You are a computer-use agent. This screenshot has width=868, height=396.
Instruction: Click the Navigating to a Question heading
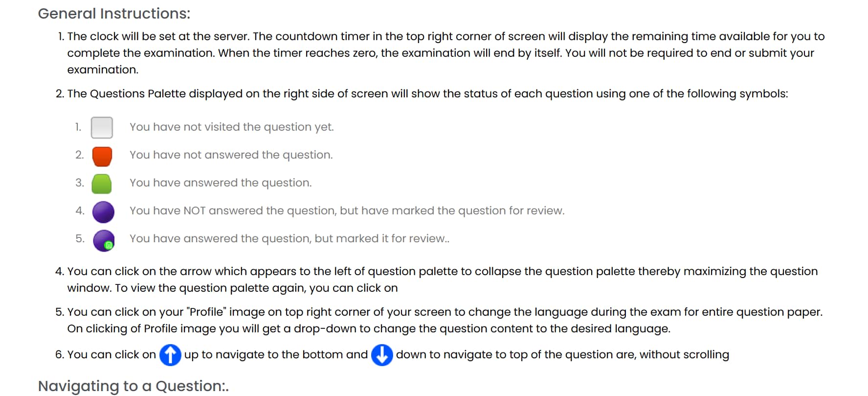[x=133, y=386]
